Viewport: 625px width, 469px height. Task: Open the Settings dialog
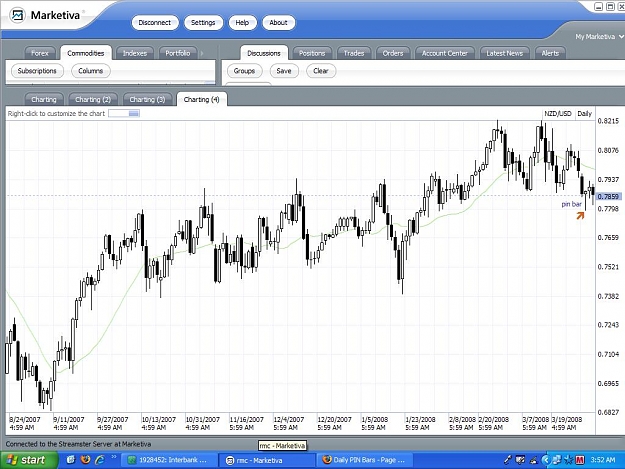tap(203, 23)
